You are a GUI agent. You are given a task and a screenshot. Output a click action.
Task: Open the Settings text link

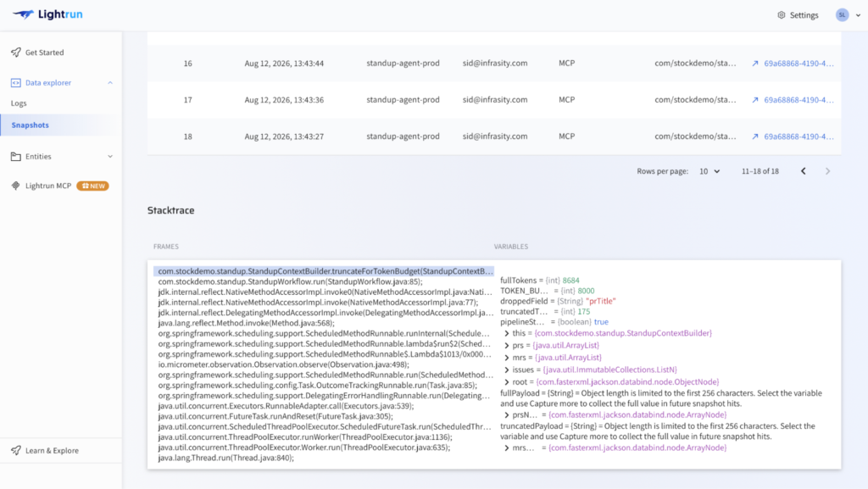coord(804,15)
